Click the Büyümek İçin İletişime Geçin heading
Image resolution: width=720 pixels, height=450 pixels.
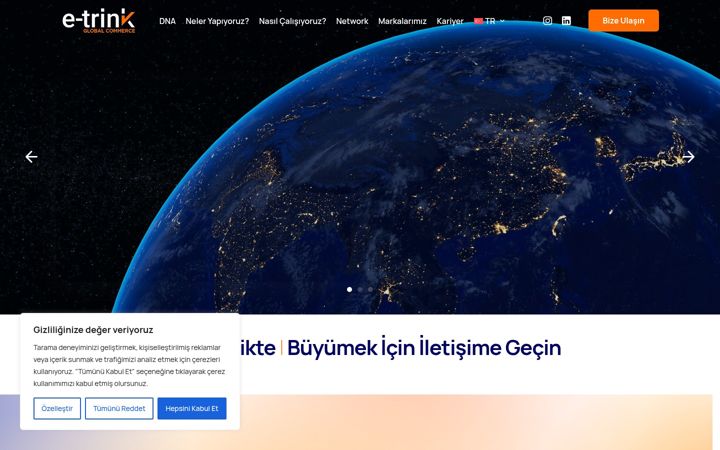pyautogui.click(x=424, y=348)
